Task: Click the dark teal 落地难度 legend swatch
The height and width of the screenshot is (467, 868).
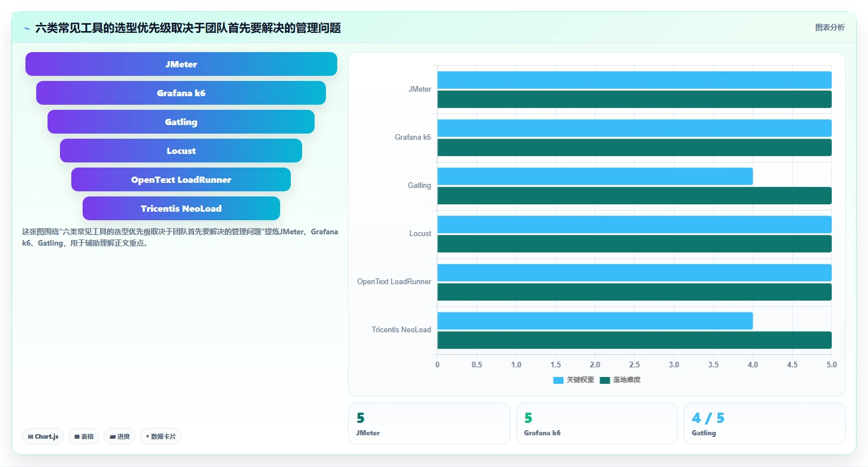Action: (x=605, y=380)
